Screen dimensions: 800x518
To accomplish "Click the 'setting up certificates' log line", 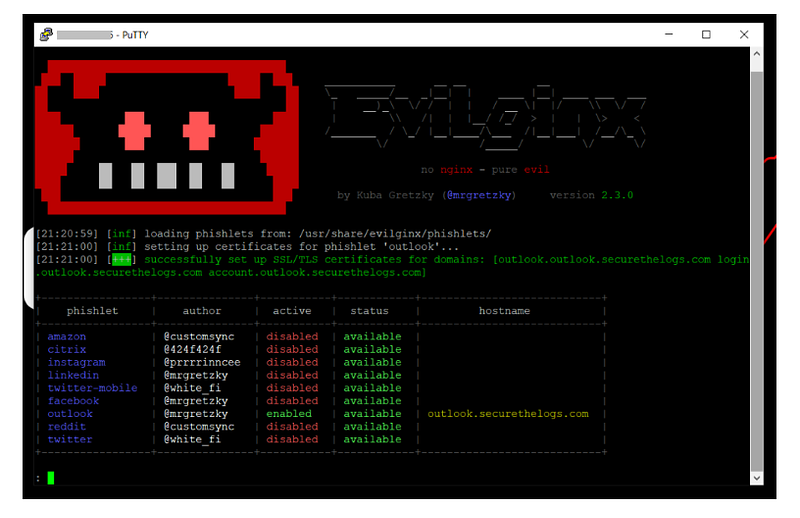I will click(247, 246).
